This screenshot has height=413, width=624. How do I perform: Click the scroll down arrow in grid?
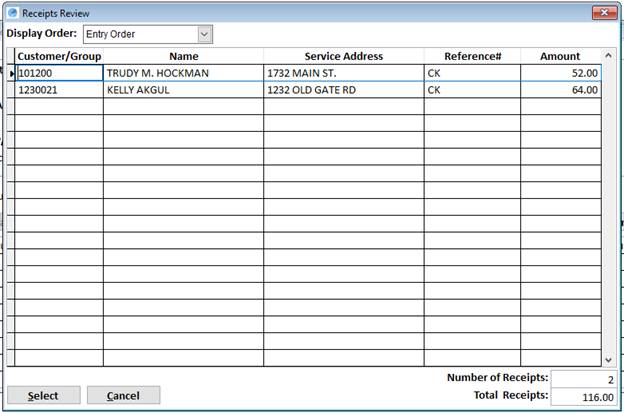[609, 358]
